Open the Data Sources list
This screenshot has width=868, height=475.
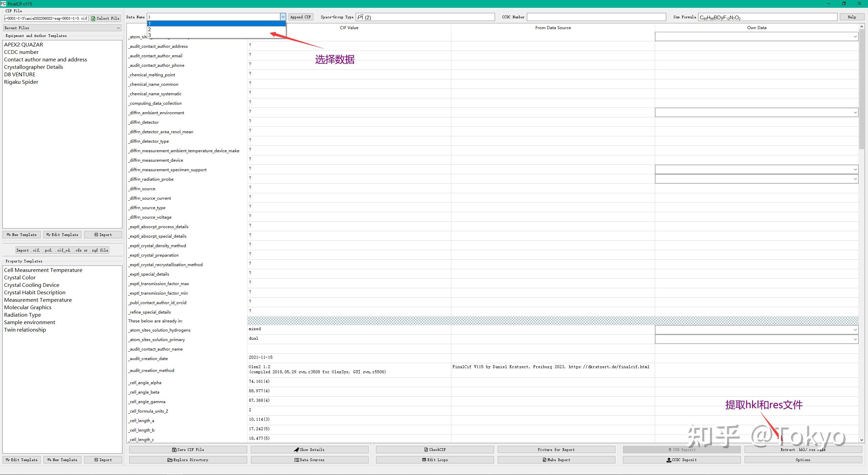click(x=309, y=460)
